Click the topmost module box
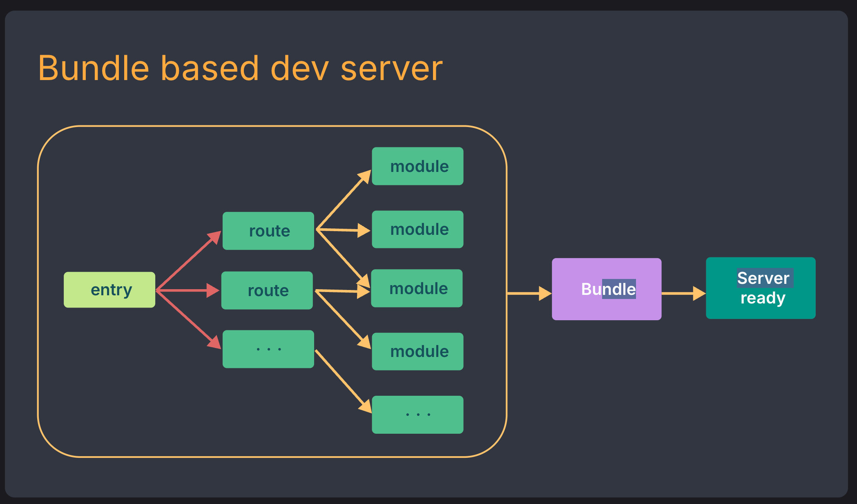 pos(417,166)
